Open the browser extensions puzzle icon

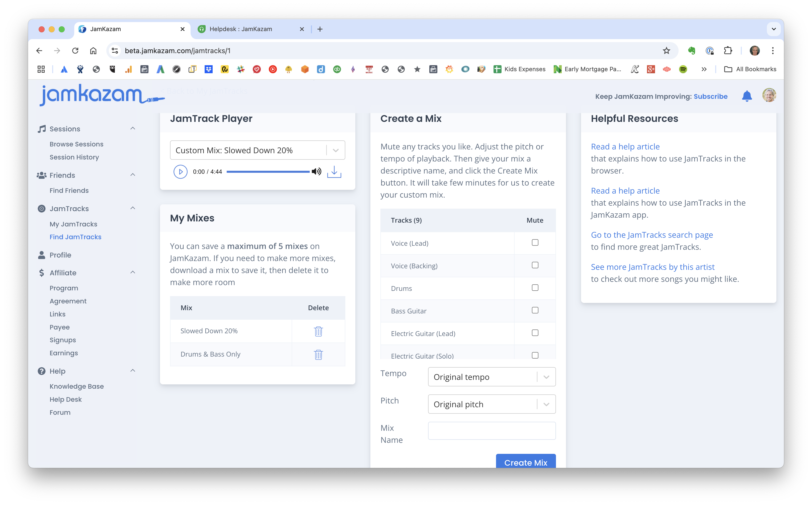pyautogui.click(x=727, y=51)
